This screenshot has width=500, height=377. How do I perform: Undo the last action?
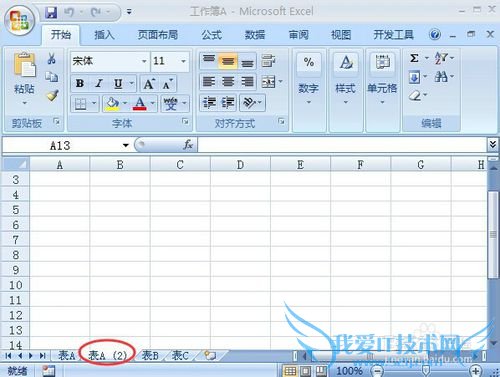[x=69, y=13]
